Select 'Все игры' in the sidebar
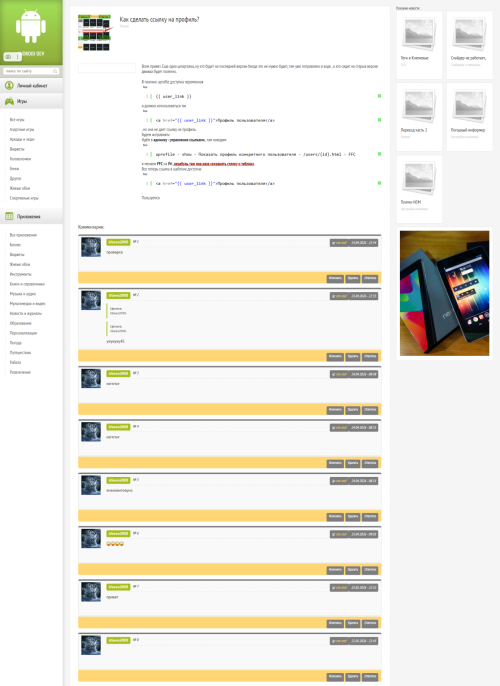This screenshot has height=686, width=500. pos(17,119)
